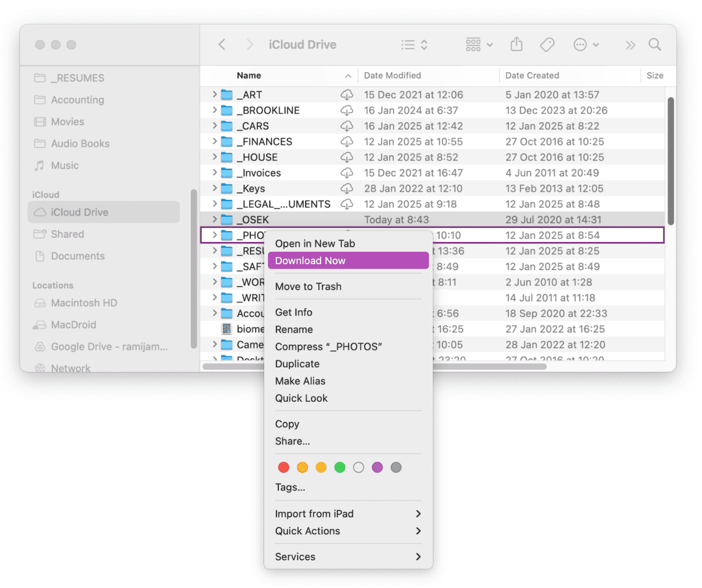Open Audio Books in sidebar

[104, 143]
